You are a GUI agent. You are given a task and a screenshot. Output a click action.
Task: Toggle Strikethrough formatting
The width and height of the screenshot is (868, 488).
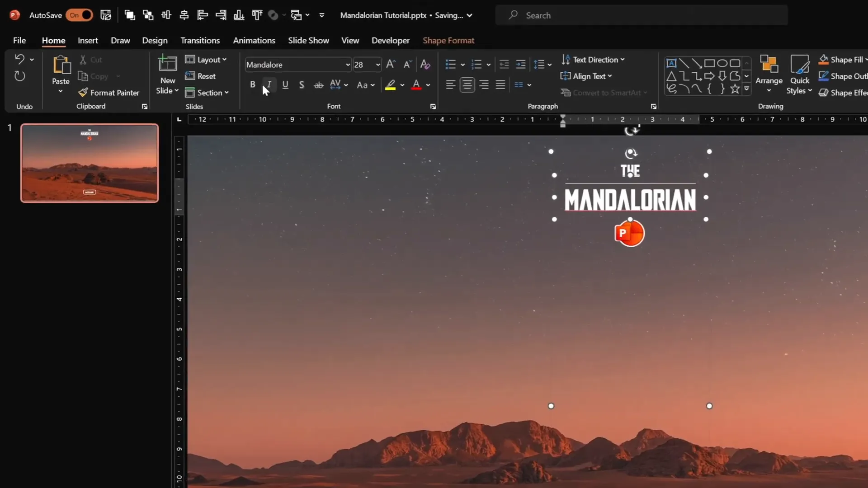tap(319, 84)
